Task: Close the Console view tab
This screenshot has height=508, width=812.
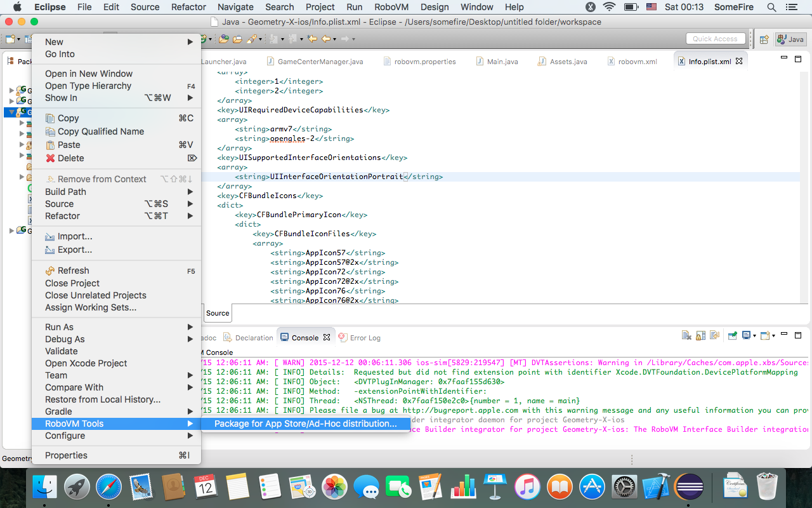Action: click(x=327, y=337)
